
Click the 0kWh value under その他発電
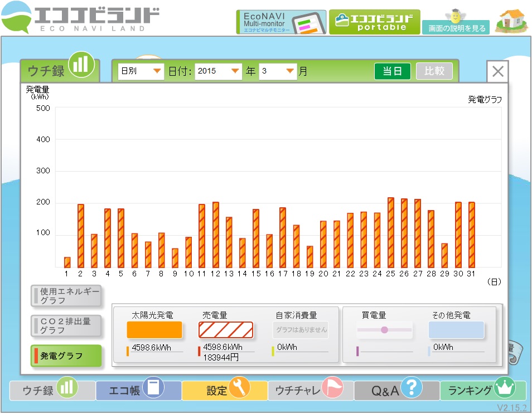click(x=443, y=347)
